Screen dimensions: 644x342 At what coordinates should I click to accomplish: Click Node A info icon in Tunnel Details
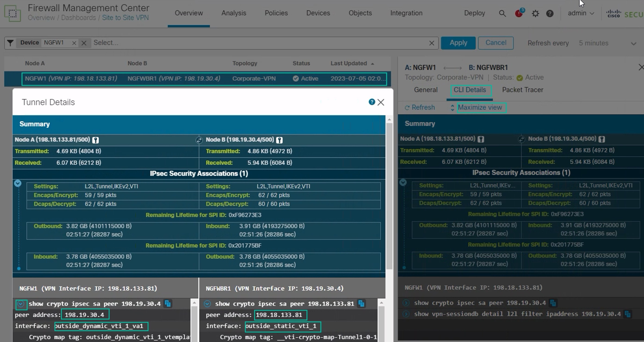(95, 140)
